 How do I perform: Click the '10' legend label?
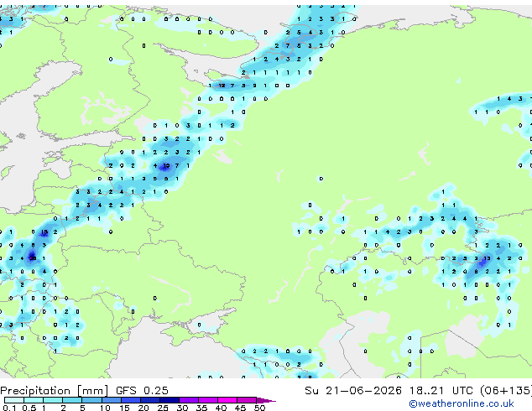click(x=105, y=408)
